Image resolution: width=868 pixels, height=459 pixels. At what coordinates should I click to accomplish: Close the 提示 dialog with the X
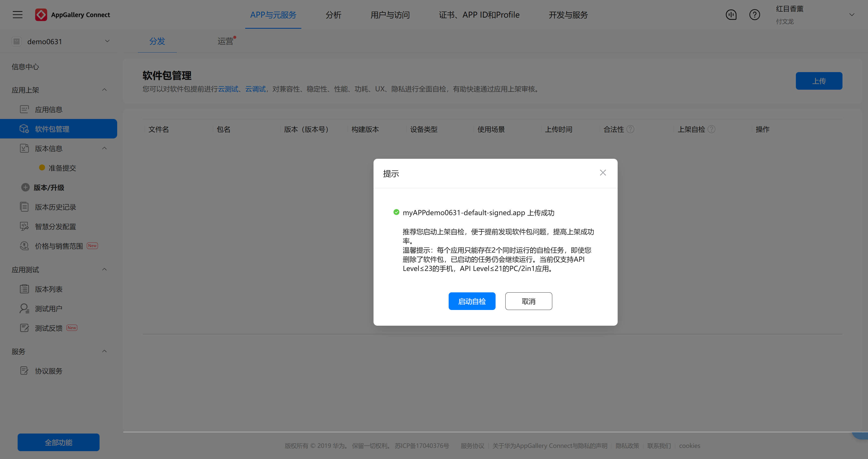click(603, 173)
